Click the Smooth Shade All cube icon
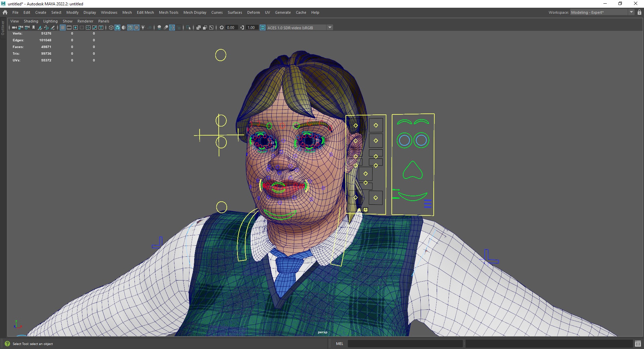This screenshot has height=349, width=644. [117, 28]
